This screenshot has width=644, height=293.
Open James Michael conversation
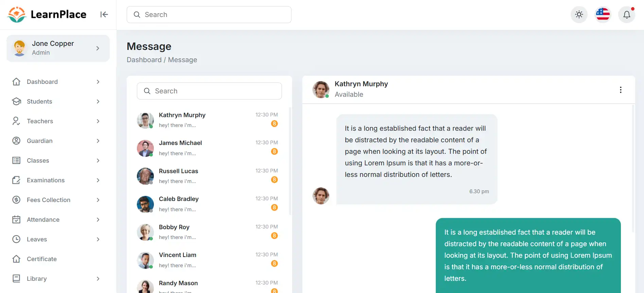[208, 148]
